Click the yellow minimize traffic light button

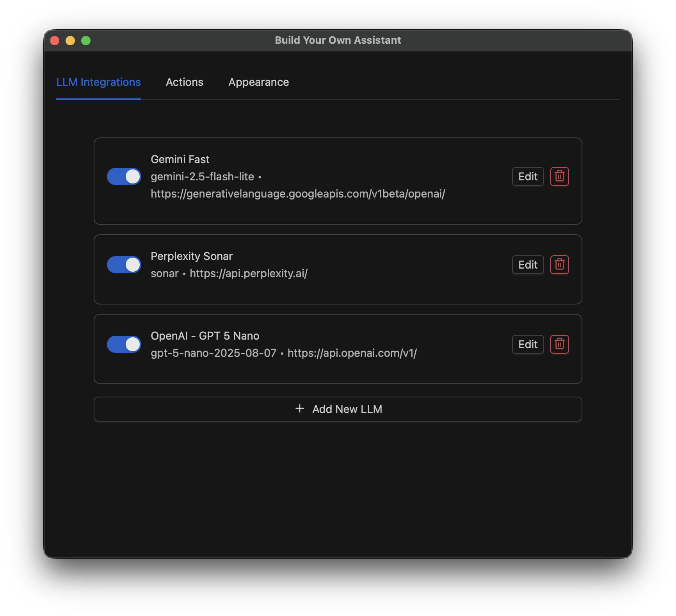click(x=70, y=40)
